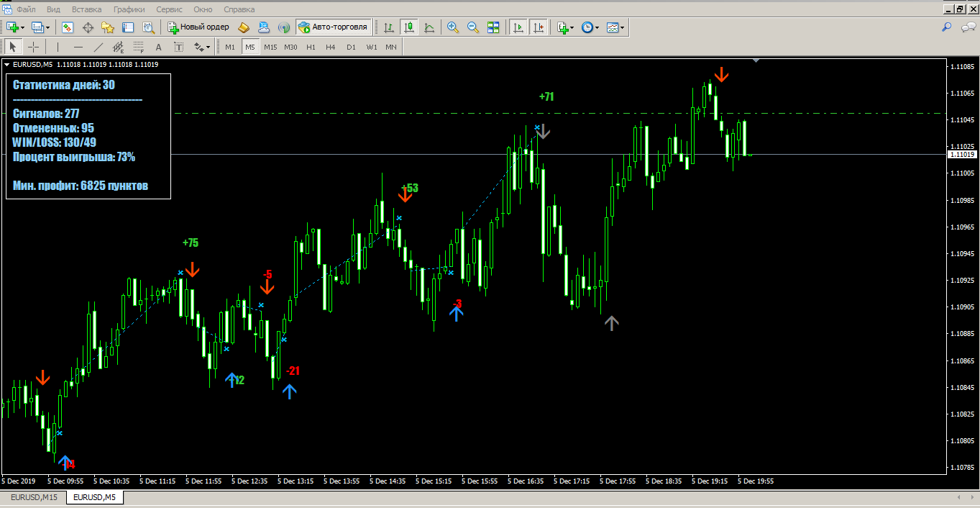Draw a horizontal line
Viewport: 980px width, 508px height.
[78, 47]
